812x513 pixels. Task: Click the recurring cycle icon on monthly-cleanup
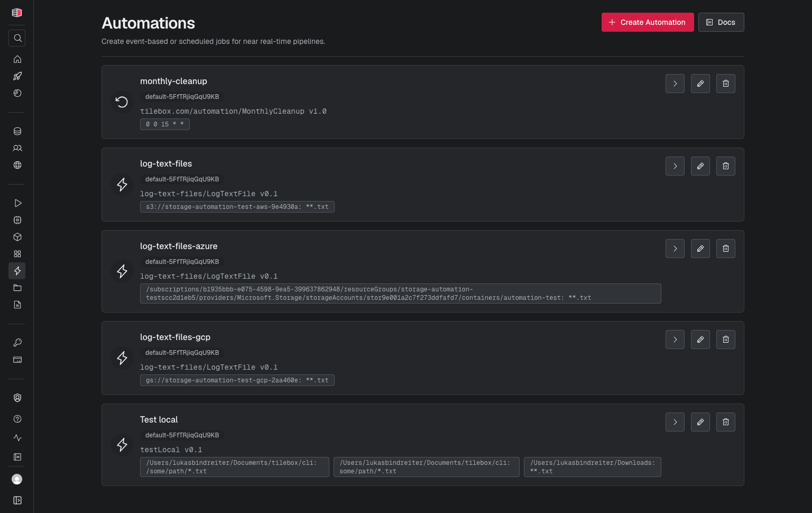pos(122,102)
